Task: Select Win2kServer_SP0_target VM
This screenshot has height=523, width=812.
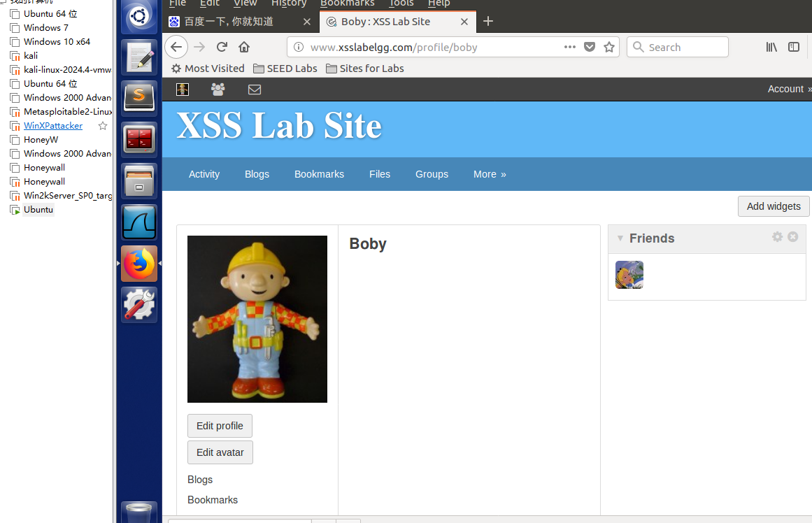Action: [68, 195]
